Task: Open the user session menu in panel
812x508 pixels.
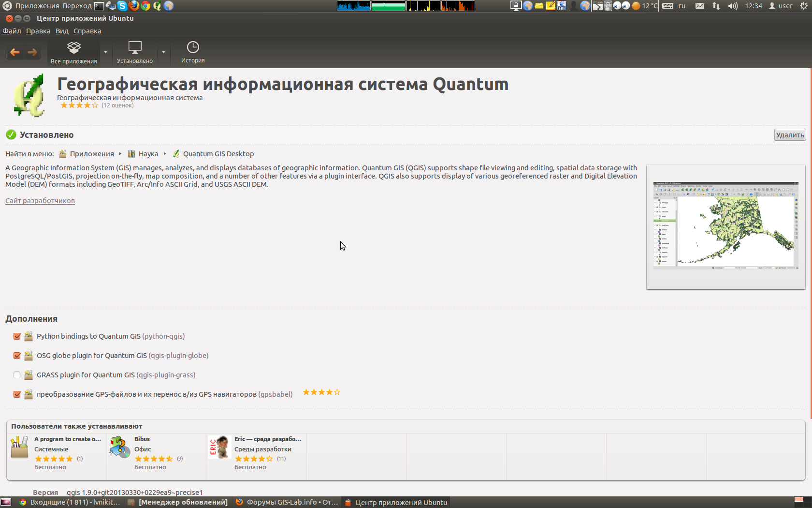Action: (x=781, y=6)
